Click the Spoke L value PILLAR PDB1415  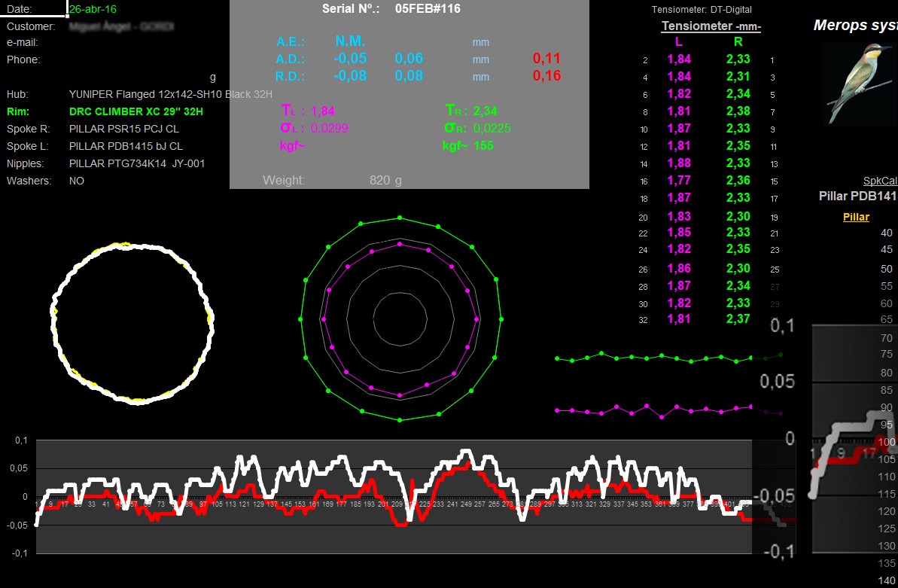pyautogui.click(x=126, y=146)
